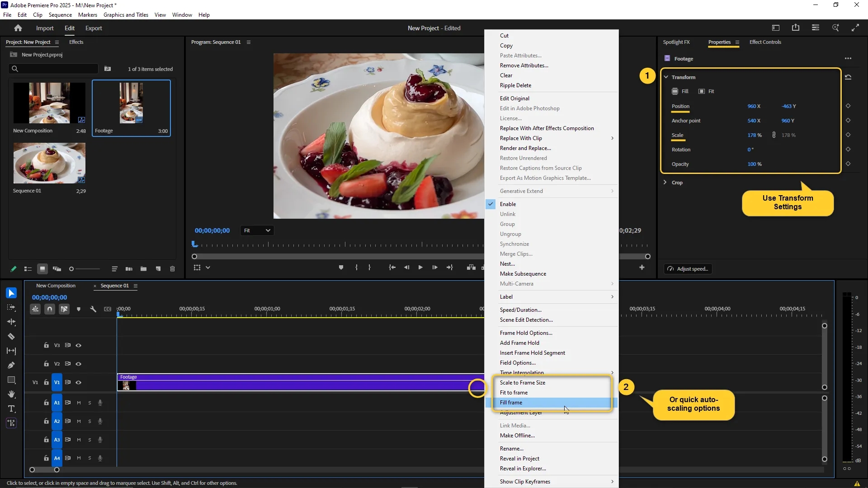Lock the V3 track
Image resolution: width=868 pixels, height=488 pixels.
(46, 345)
